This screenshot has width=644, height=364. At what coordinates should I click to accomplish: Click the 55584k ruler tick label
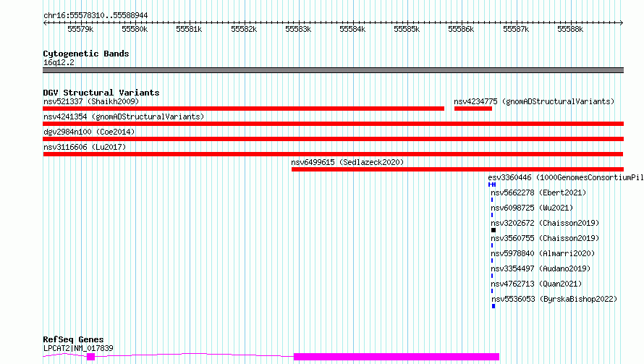click(x=352, y=29)
